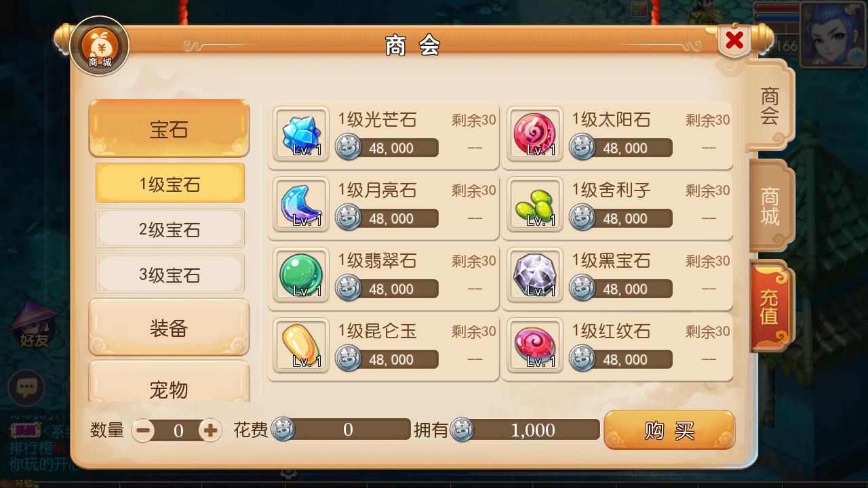This screenshot has height=488, width=868.
Task: Pick the green beads 1级舍利子 icon
Action: 535,205
